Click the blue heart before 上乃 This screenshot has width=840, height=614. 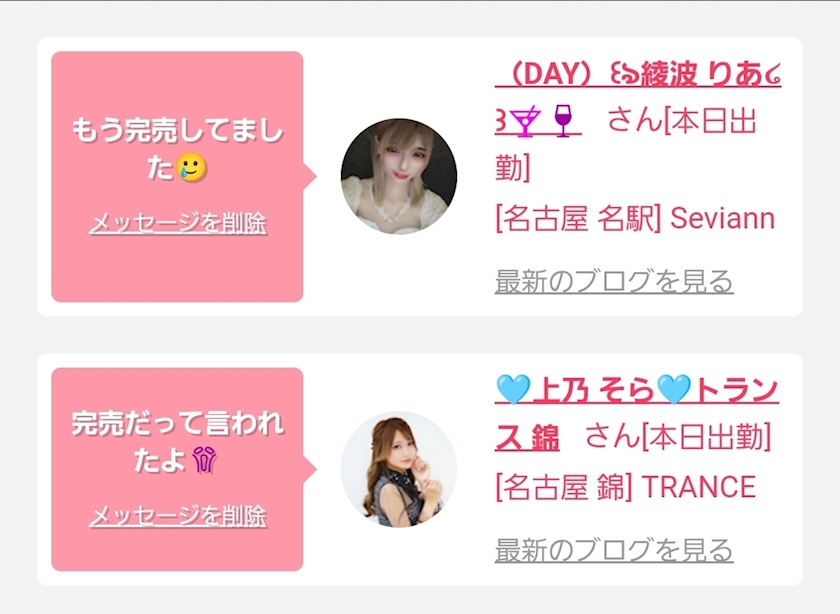coord(513,390)
